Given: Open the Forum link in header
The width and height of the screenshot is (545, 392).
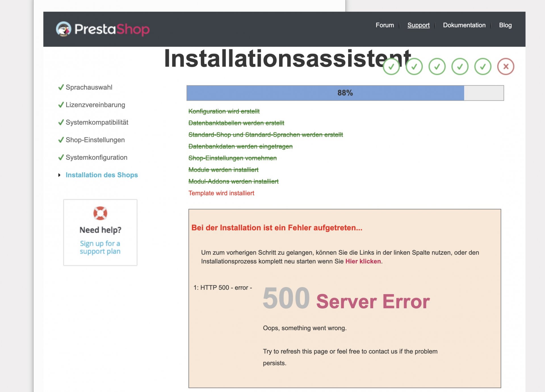Looking at the screenshot, I should 385,25.
